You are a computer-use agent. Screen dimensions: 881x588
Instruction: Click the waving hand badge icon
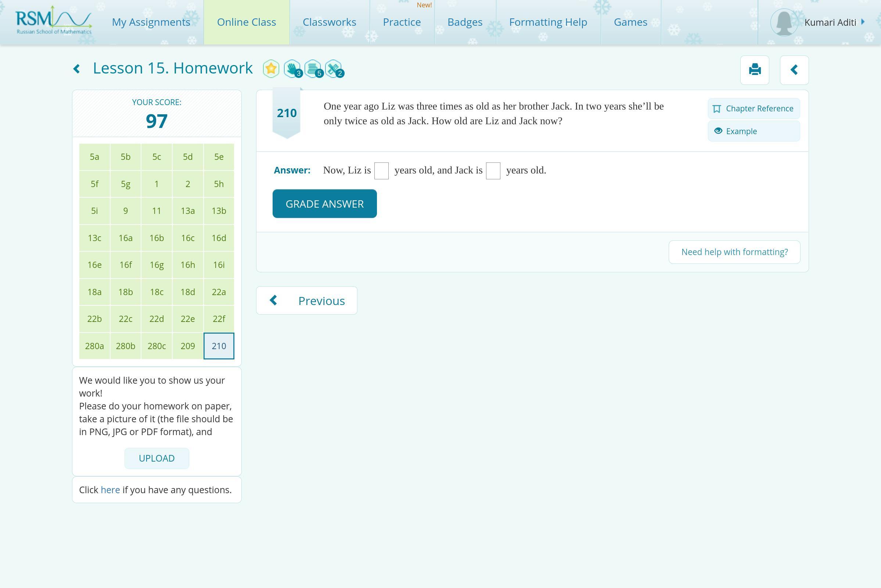click(292, 69)
